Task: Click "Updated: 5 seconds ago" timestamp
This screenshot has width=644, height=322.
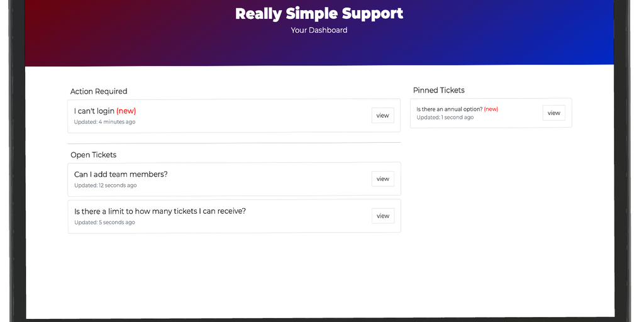Action: point(104,223)
